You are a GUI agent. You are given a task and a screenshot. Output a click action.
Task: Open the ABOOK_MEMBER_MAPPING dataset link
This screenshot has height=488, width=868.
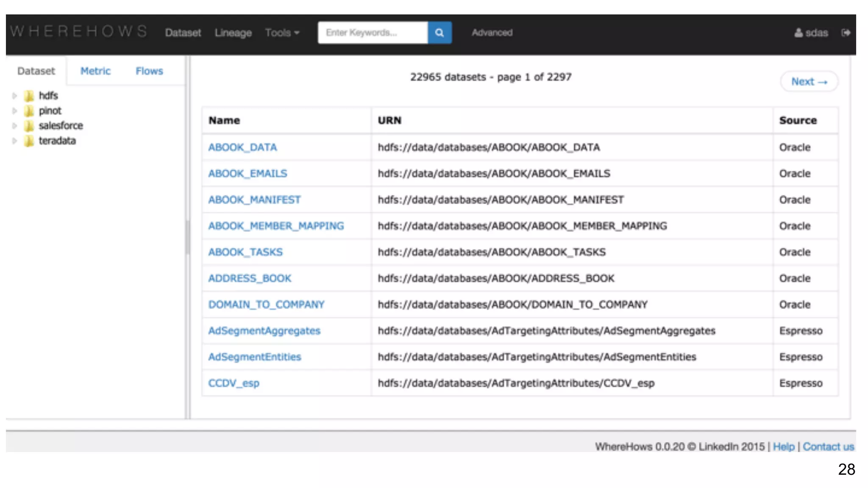point(276,226)
